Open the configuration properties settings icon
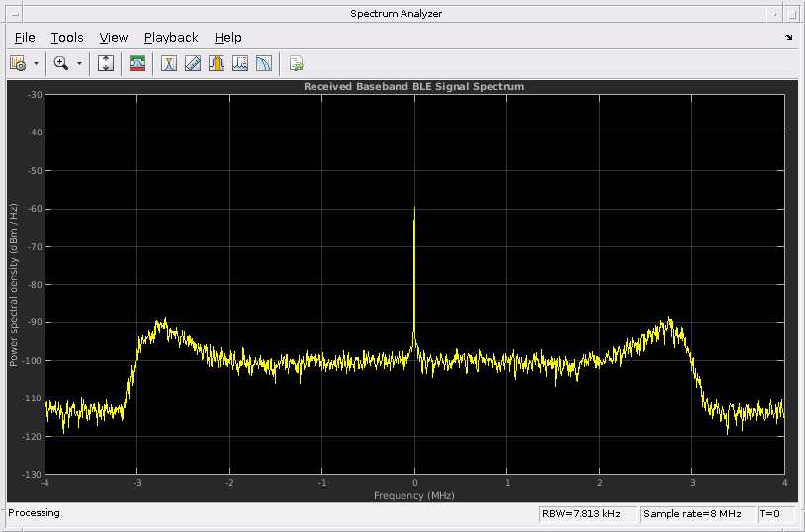This screenshot has width=805, height=532. [18, 63]
